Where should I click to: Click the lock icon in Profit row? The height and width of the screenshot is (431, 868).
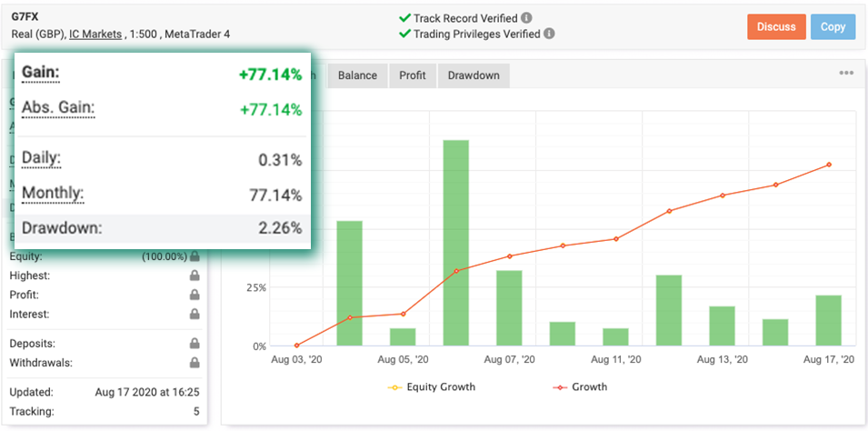[195, 295]
